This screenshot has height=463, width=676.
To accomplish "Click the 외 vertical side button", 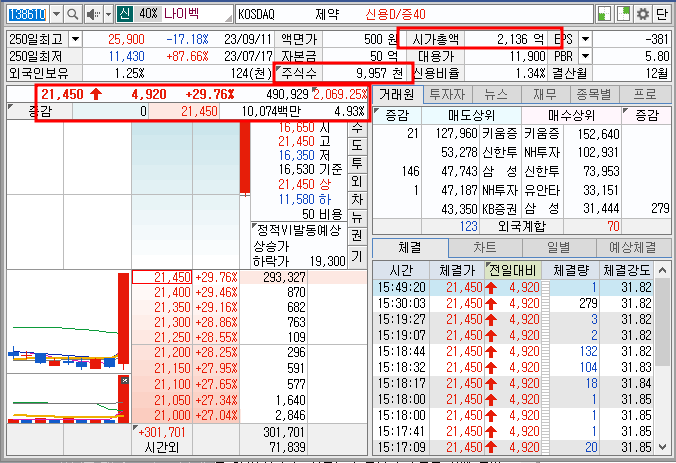I will pyautogui.click(x=357, y=181).
